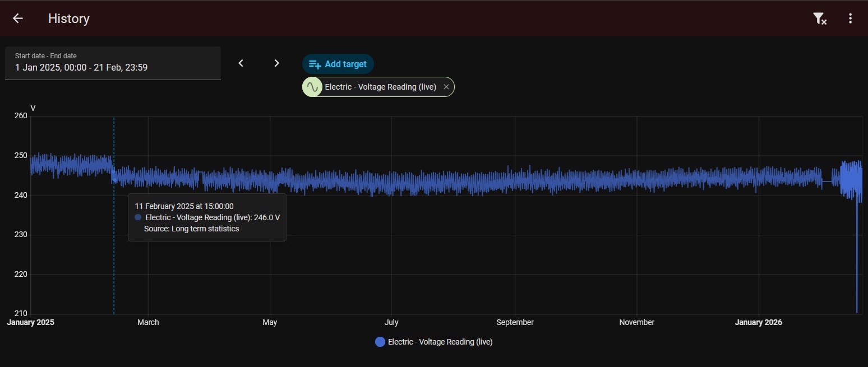Image resolution: width=868 pixels, height=367 pixels.
Task: Click the March label on the time axis
Action: point(148,322)
